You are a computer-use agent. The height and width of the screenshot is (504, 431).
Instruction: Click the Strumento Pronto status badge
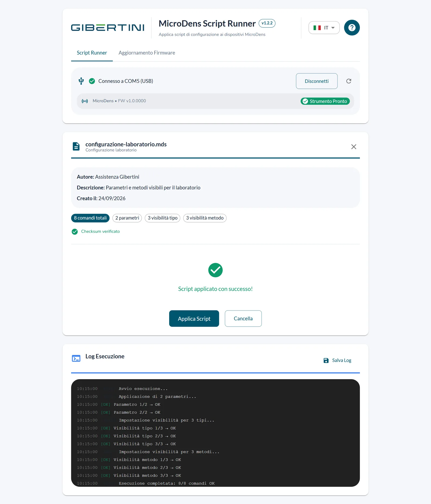(x=325, y=101)
